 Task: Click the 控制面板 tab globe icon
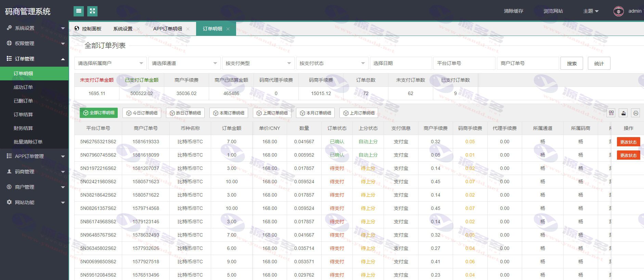[77, 28]
